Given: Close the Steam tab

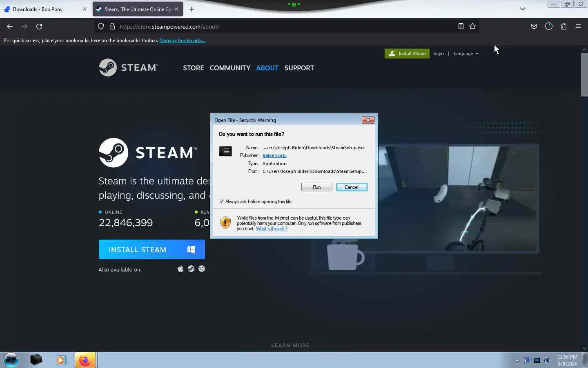Looking at the screenshot, I should coord(176,9).
